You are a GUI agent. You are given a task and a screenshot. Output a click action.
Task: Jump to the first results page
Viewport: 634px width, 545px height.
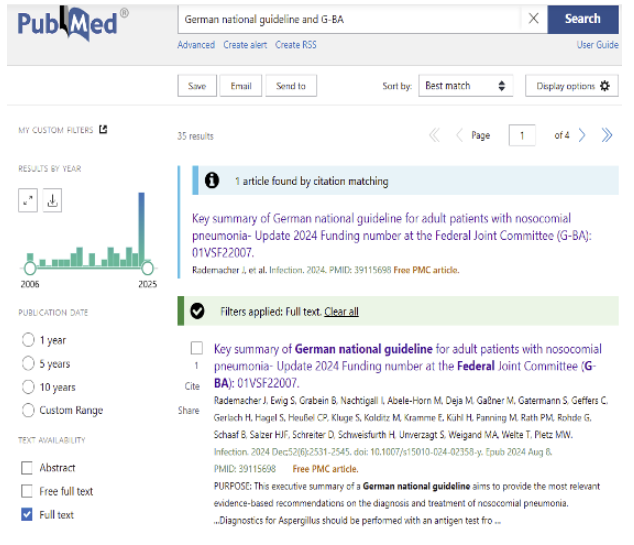tap(434, 135)
